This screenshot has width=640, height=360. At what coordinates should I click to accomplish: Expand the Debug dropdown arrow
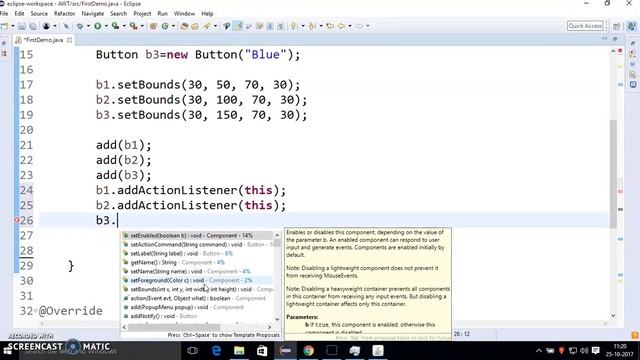[x=88, y=26]
